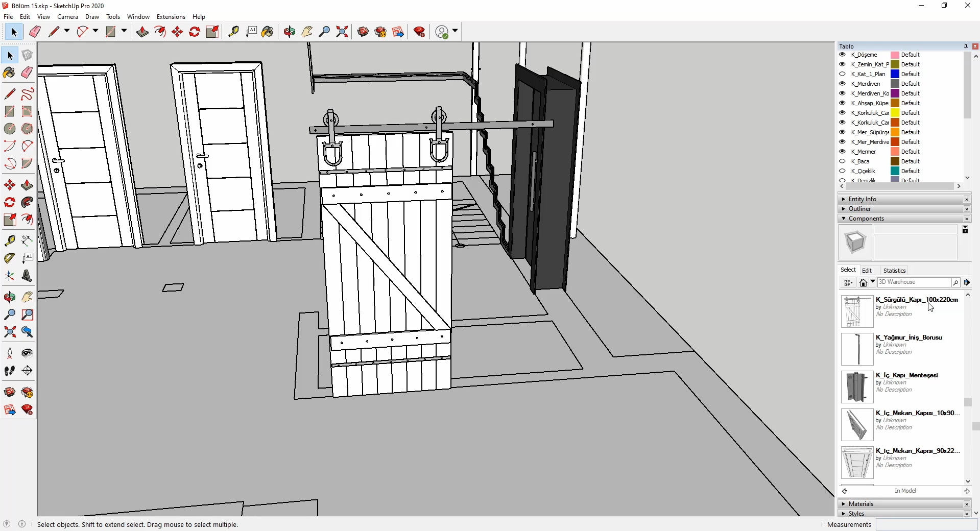
Task: Select the Walk tool
Action: (x=10, y=371)
